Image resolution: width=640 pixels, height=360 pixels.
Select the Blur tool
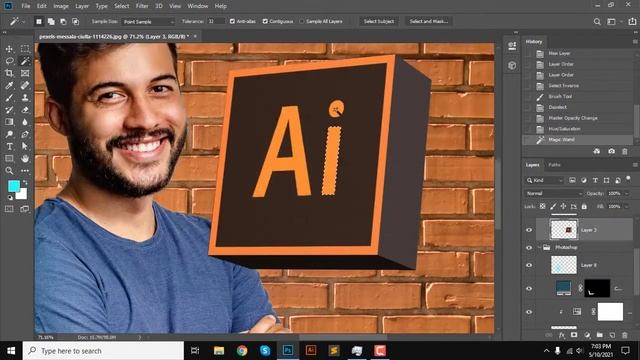tap(25, 122)
